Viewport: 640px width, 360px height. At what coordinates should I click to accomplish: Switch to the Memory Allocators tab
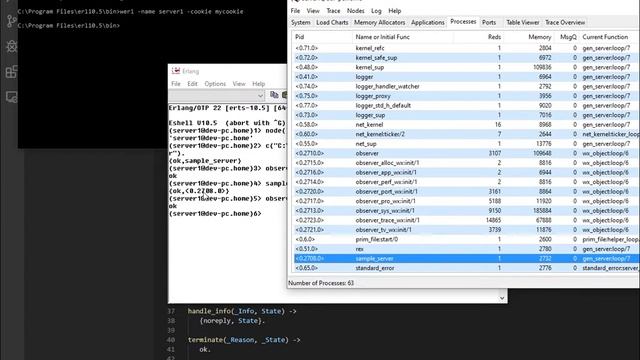pyautogui.click(x=380, y=22)
